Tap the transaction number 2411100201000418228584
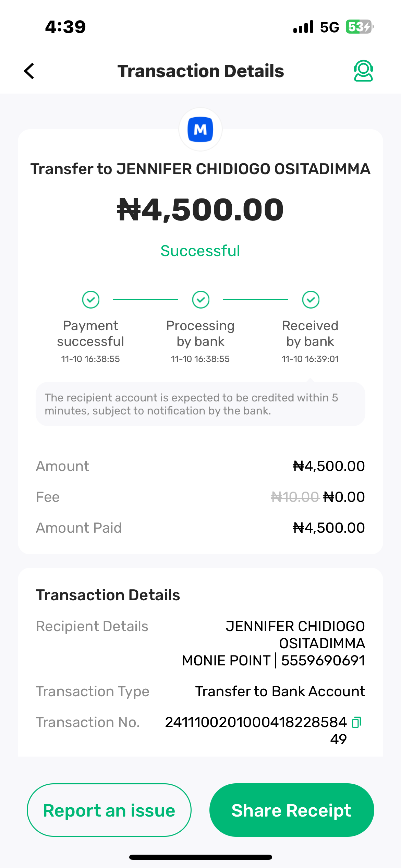The width and height of the screenshot is (401, 868). [256, 722]
